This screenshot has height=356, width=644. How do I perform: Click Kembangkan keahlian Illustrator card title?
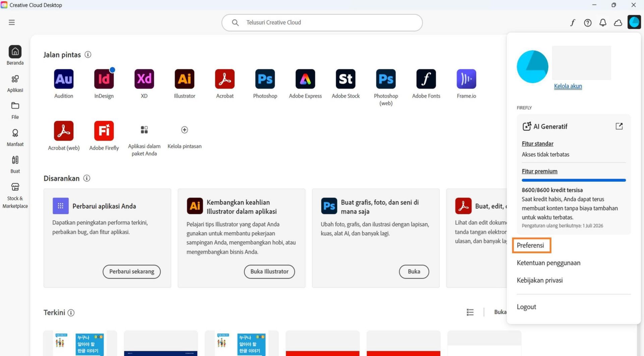coord(241,207)
